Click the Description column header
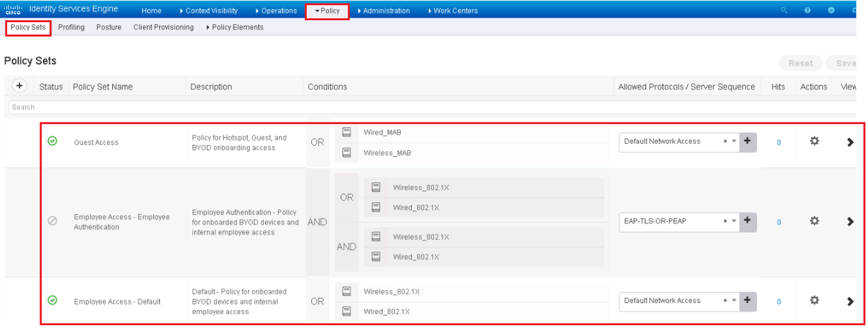The height and width of the screenshot is (335, 868). pos(211,87)
